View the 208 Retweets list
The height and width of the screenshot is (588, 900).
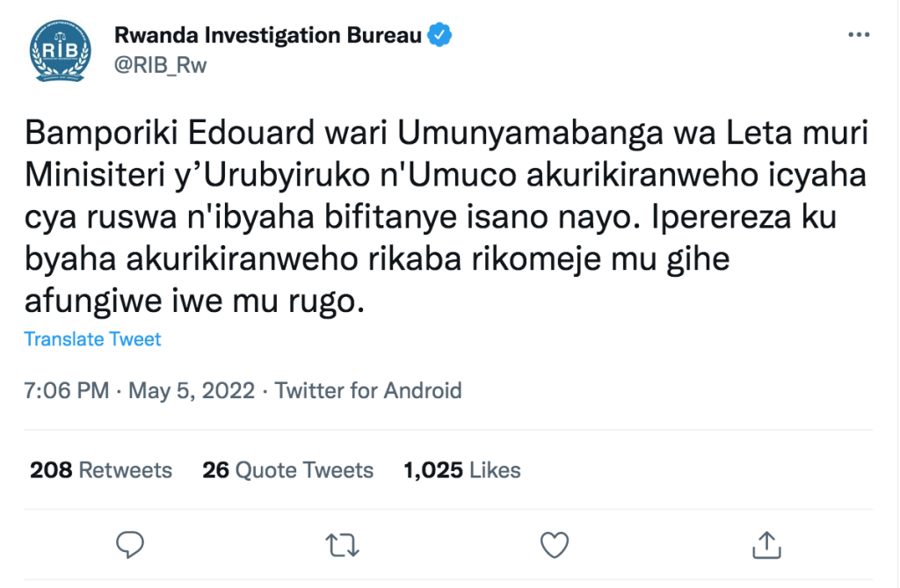[x=101, y=469]
